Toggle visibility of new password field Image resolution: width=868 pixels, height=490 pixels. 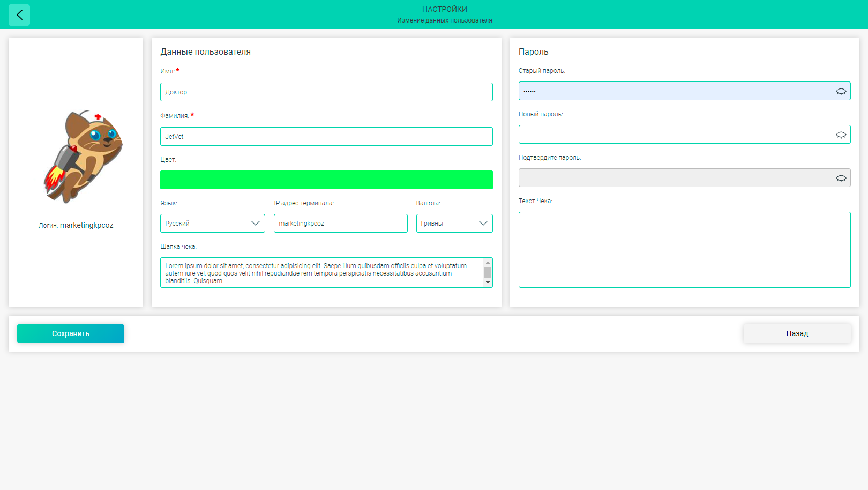[841, 135]
